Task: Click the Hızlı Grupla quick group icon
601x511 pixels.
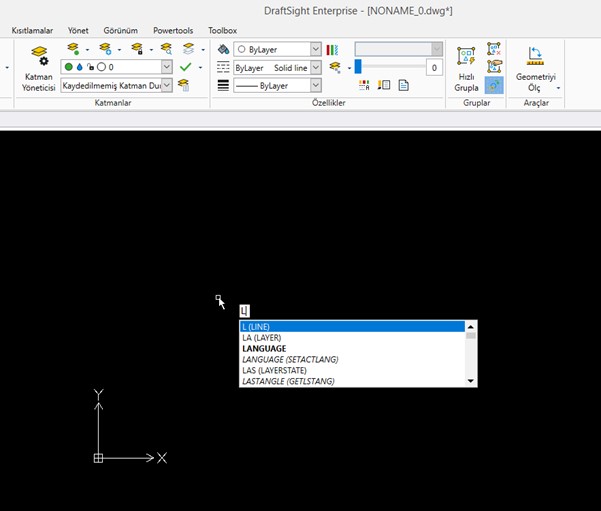Action: [x=465, y=67]
